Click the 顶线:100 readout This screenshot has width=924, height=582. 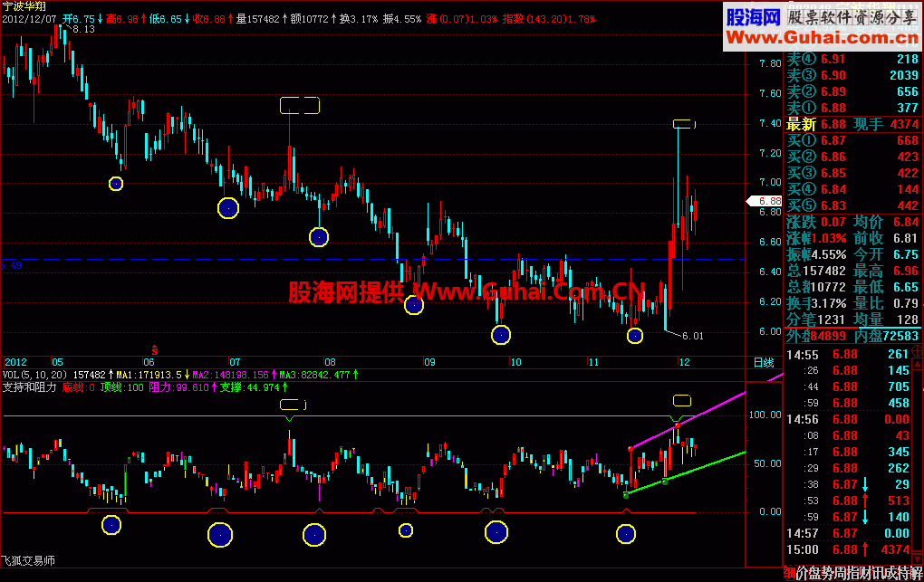click(x=122, y=387)
